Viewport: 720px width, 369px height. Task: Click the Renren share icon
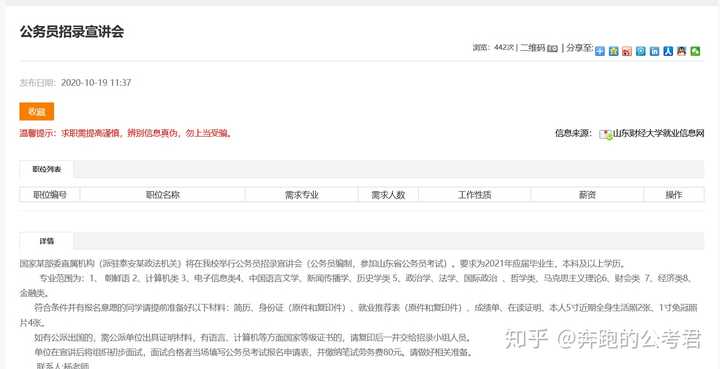(668, 51)
